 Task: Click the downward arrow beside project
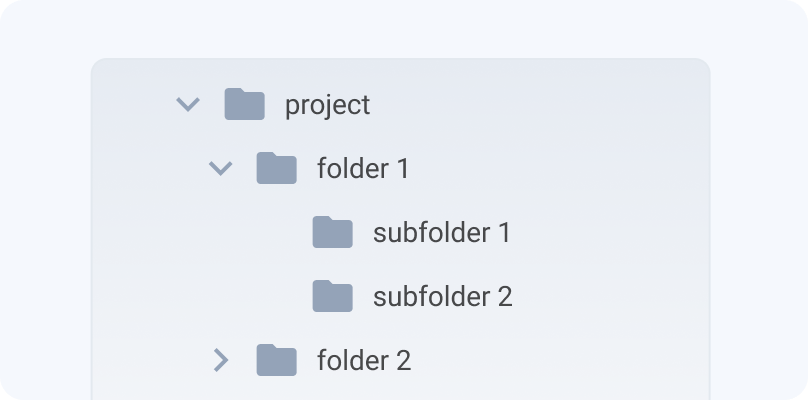coord(188,105)
